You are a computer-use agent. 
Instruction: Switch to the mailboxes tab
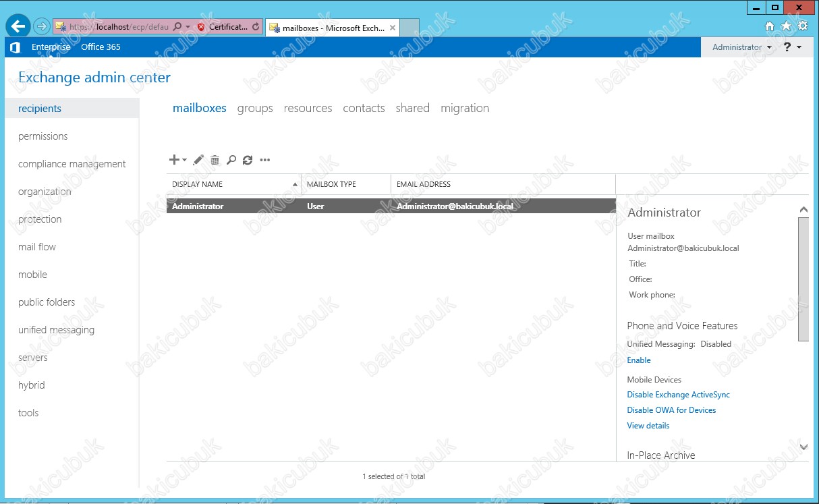(200, 108)
